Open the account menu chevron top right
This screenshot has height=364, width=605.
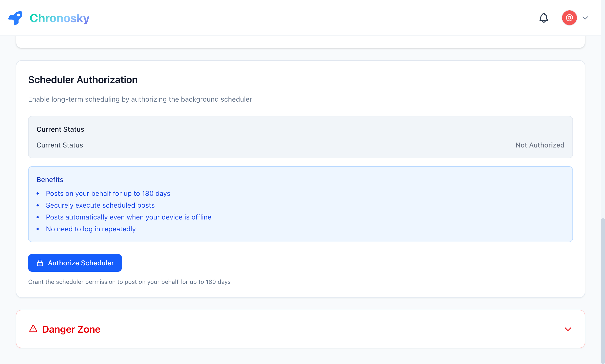[x=585, y=18]
